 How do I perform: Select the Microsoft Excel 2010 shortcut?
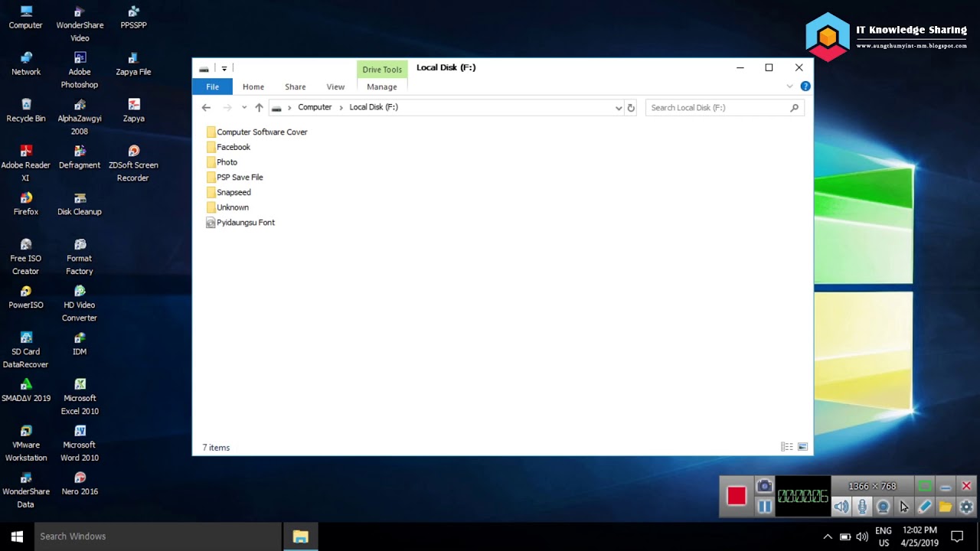pos(80,397)
